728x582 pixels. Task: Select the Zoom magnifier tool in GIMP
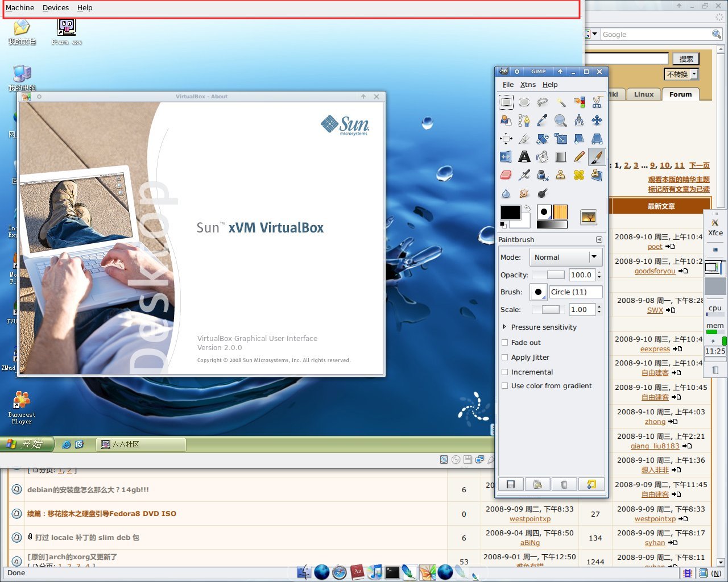[x=561, y=120]
